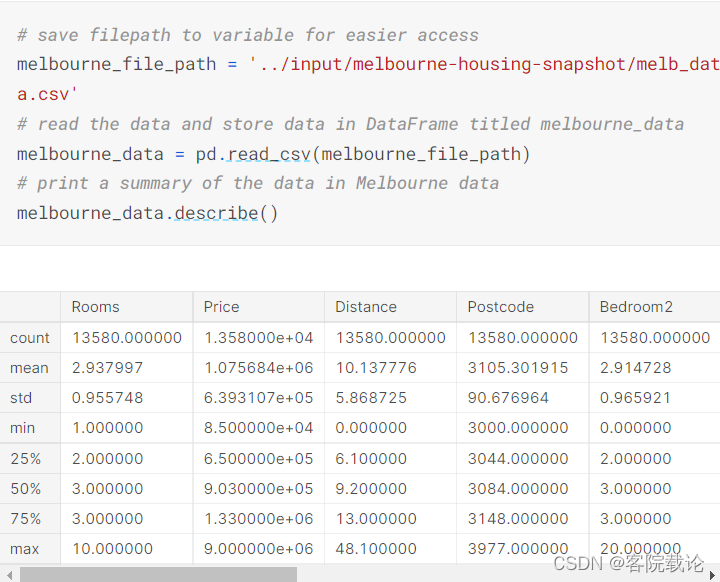
Task: Click the std row label
Action: tap(21, 398)
